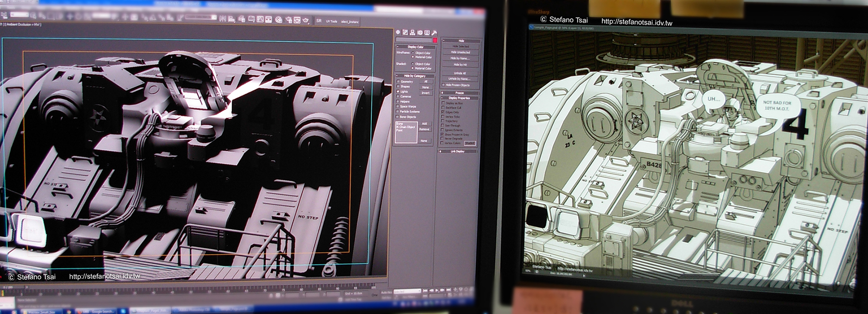
Task: Select IK Chain Object in category list
Action: [406, 127]
